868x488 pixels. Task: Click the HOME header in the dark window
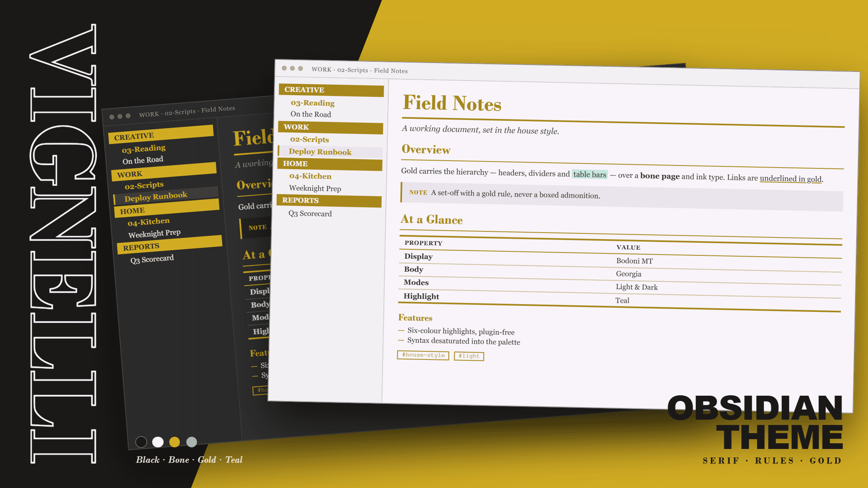pos(167,208)
